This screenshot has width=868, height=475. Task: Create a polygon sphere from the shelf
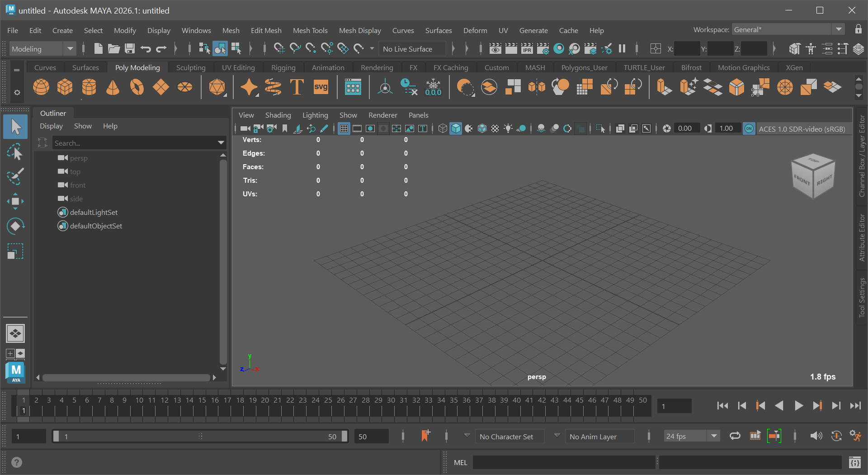[41, 87]
